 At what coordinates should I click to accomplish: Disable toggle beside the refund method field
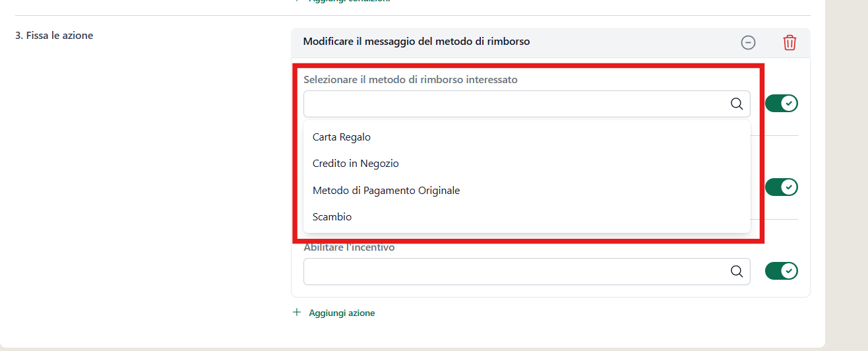[x=782, y=104]
